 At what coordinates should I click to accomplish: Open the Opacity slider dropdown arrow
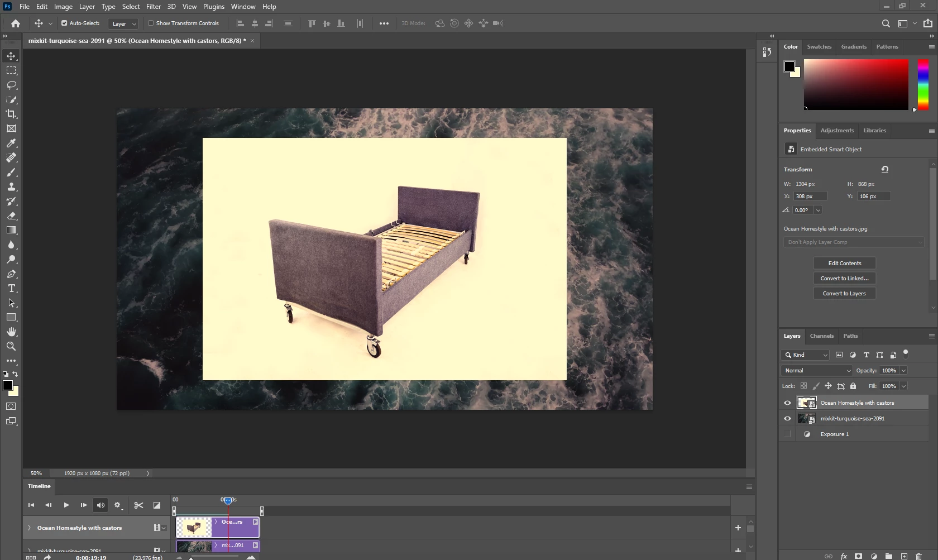[x=903, y=371]
